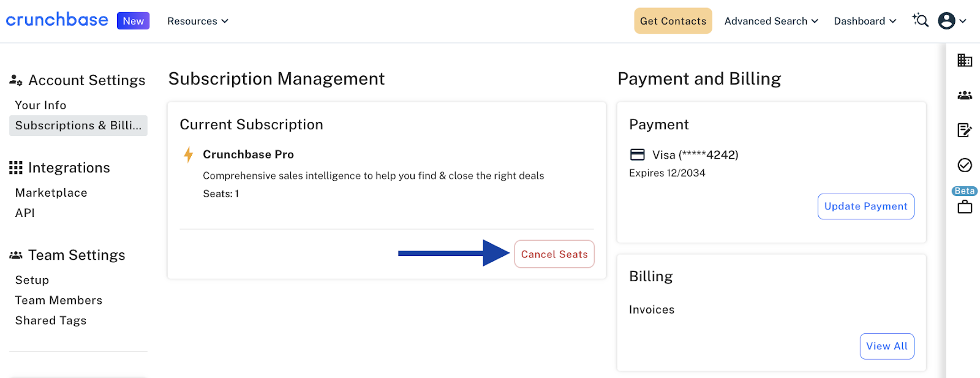Expand the Resources dropdown
980x378 pixels.
pos(198,21)
